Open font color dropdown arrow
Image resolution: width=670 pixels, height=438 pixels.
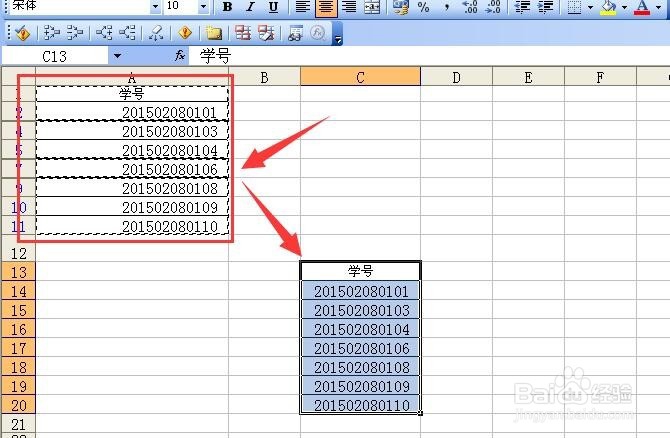point(658,7)
